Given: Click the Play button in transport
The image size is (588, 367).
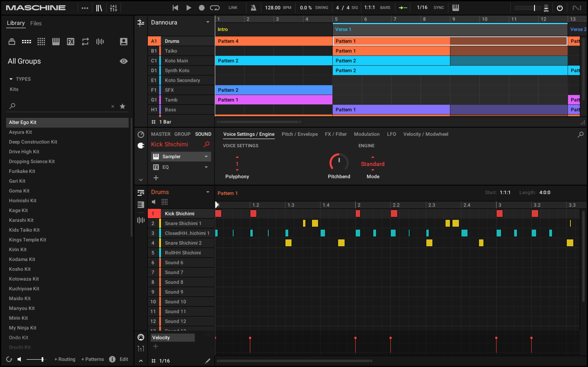Looking at the screenshot, I should [x=189, y=8].
